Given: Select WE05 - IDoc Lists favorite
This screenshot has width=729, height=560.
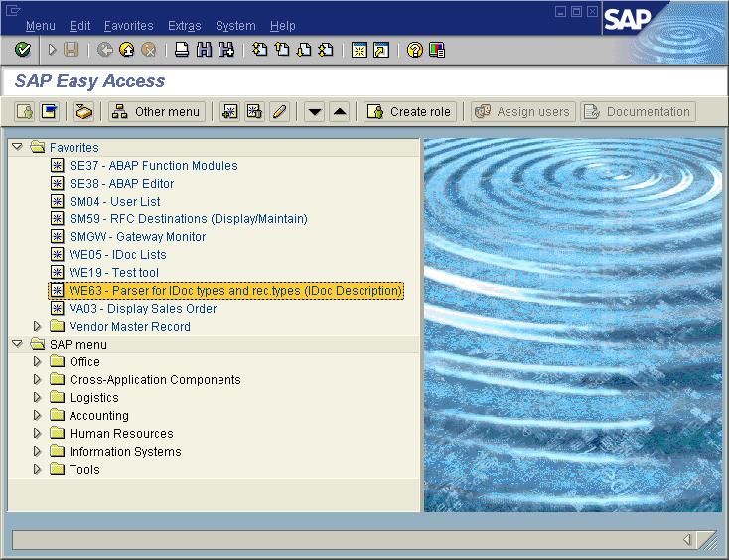Looking at the screenshot, I should 117,254.
